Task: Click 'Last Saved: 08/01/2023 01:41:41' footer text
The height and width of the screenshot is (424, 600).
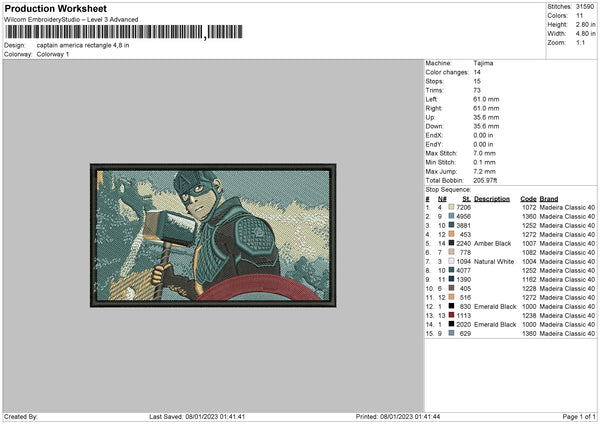Action: tap(197, 417)
